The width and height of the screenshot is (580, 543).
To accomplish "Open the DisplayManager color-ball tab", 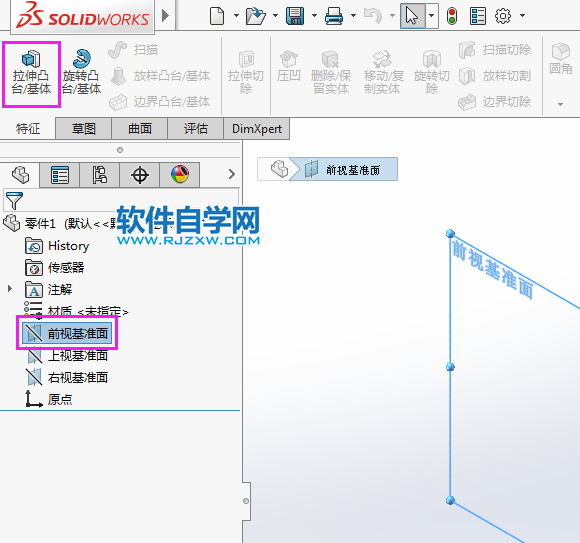I will 180,175.
